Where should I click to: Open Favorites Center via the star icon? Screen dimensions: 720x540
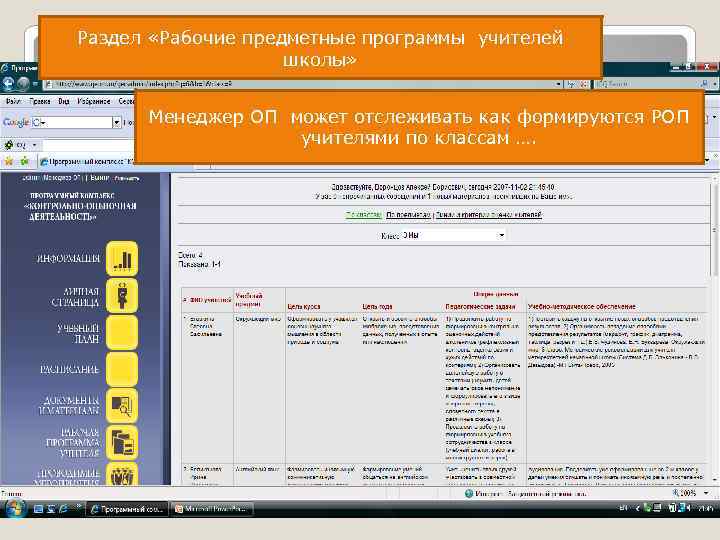tap(9, 161)
